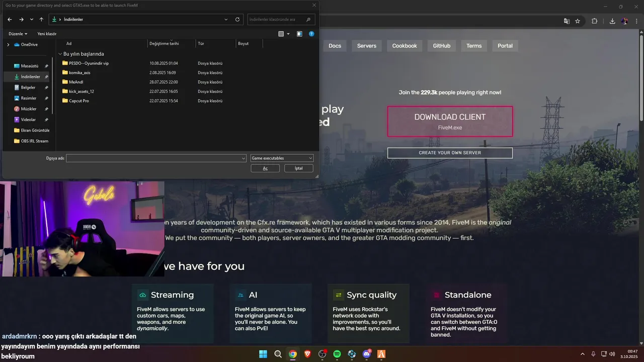The width and height of the screenshot is (644, 362).
Task: Open the Terms tab on FiveM site
Action: [x=474, y=46]
